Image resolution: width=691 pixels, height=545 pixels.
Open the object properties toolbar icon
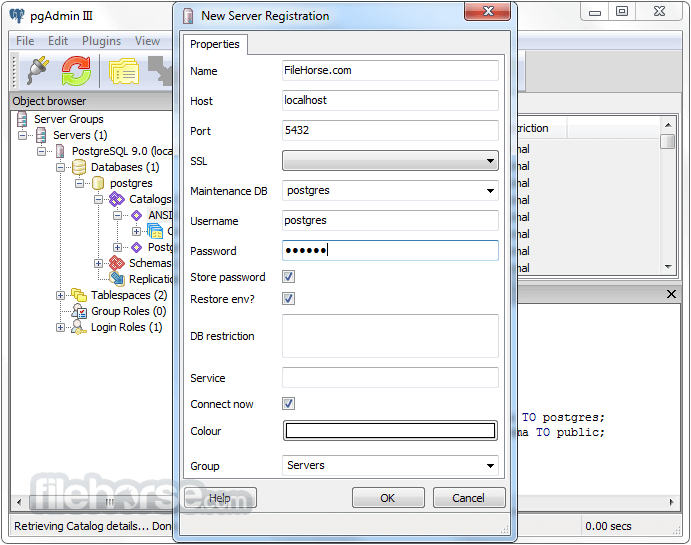pos(125,71)
